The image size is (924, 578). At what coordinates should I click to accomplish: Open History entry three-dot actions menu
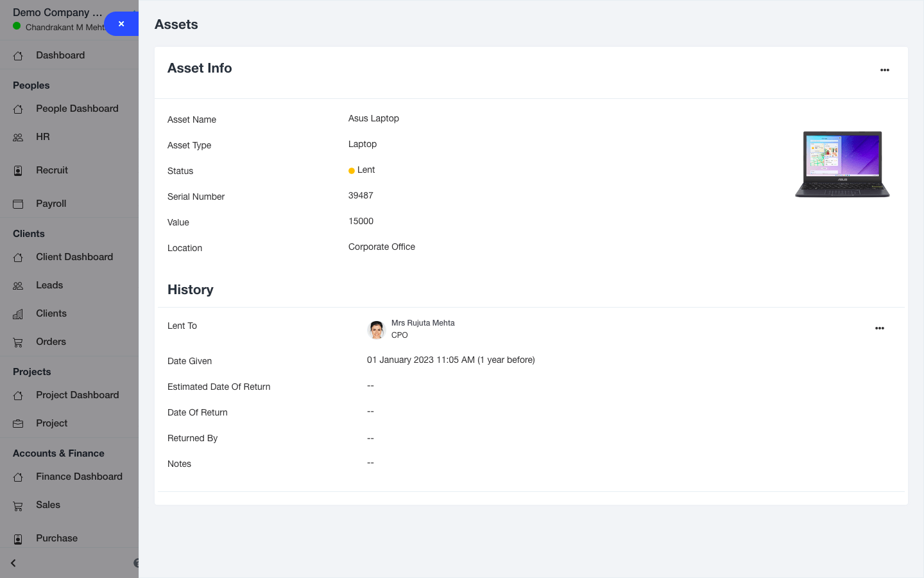[x=879, y=328]
